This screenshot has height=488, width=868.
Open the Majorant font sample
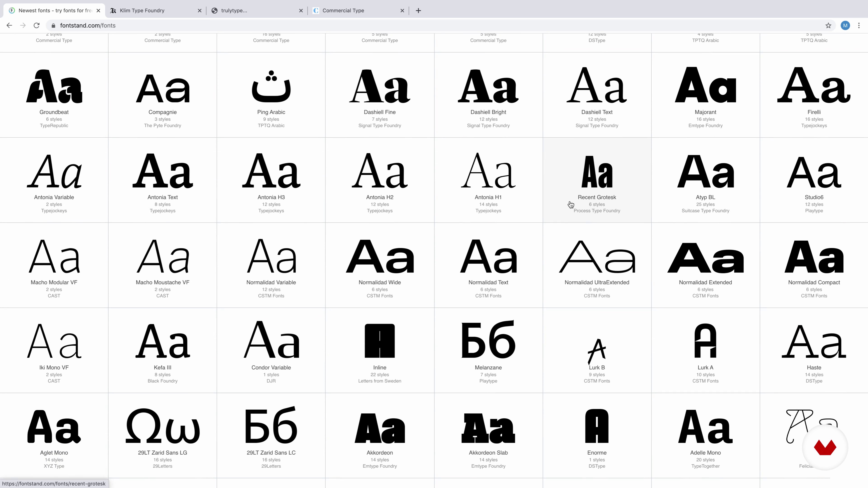705,85
